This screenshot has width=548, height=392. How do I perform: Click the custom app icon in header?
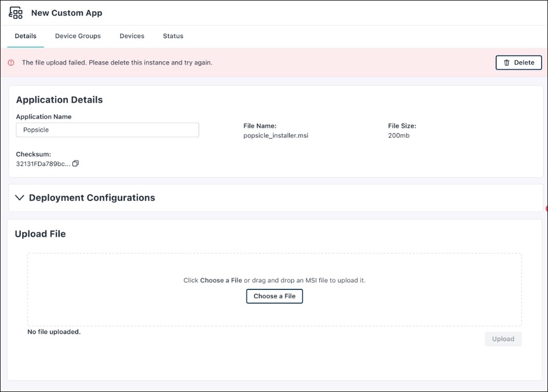[x=16, y=13]
